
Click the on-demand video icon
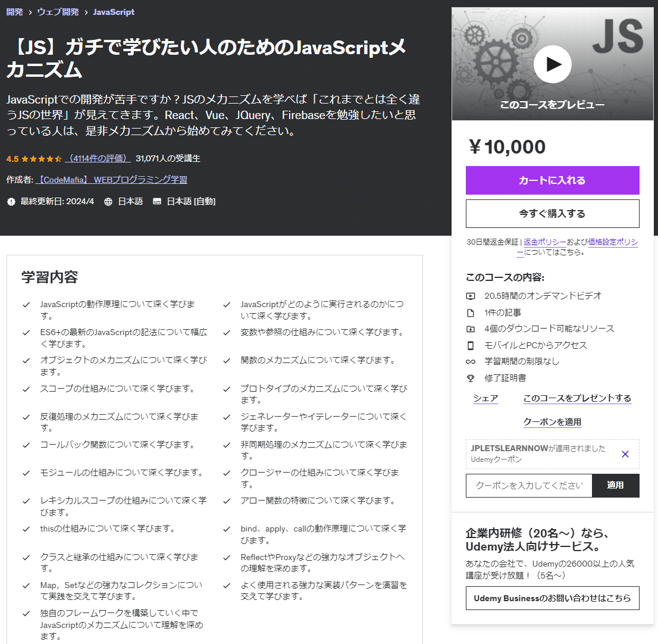[x=471, y=296]
